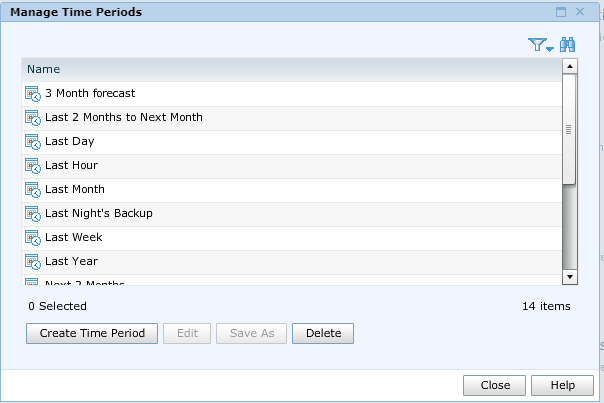Expand the filter dropdown arrow
The image size is (604, 403).
[x=550, y=49]
